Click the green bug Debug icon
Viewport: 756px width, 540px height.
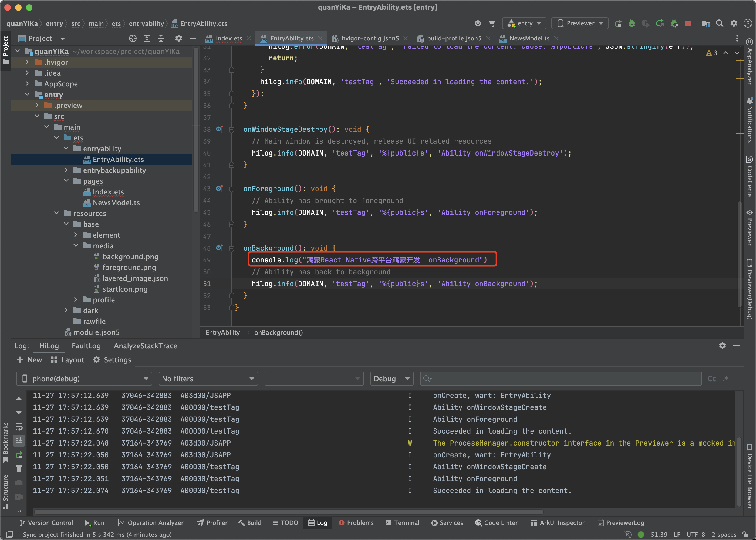[x=631, y=23]
